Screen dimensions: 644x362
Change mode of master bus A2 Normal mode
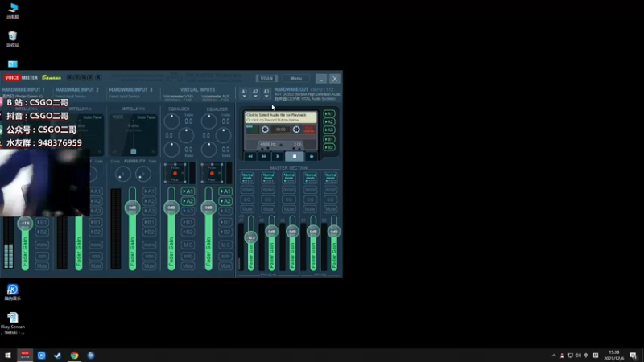[x=268, y=178]
